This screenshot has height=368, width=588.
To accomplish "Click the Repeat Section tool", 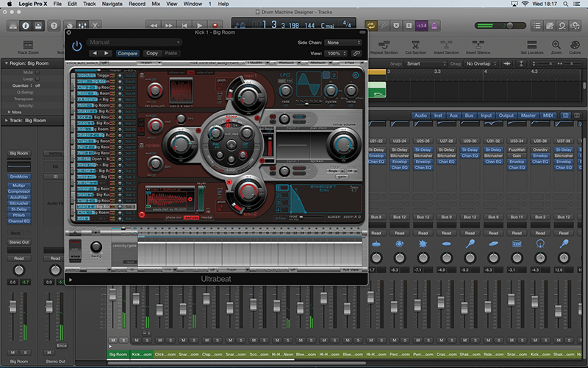I will (x=384, y=47).
